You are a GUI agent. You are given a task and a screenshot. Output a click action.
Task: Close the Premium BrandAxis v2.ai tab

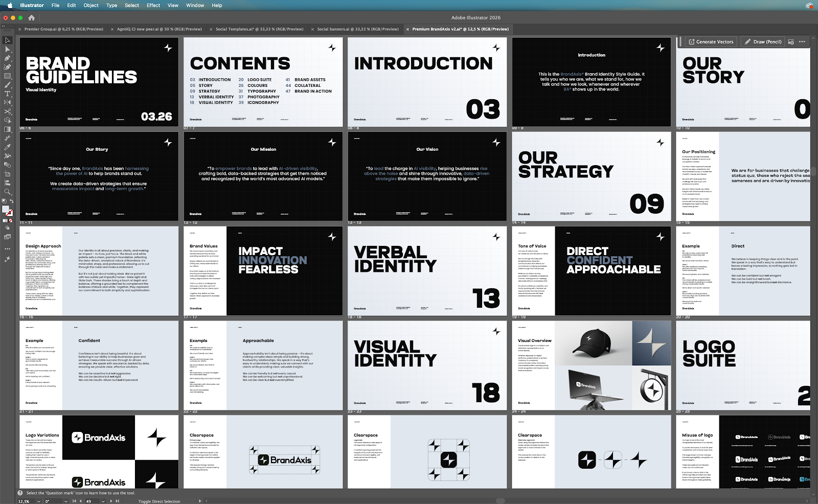(x=407, y=29)
